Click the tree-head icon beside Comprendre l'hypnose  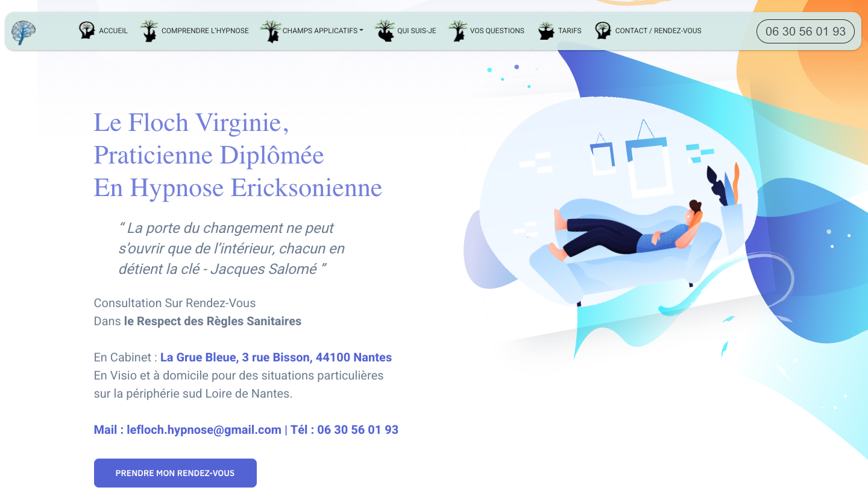point(149,31)
